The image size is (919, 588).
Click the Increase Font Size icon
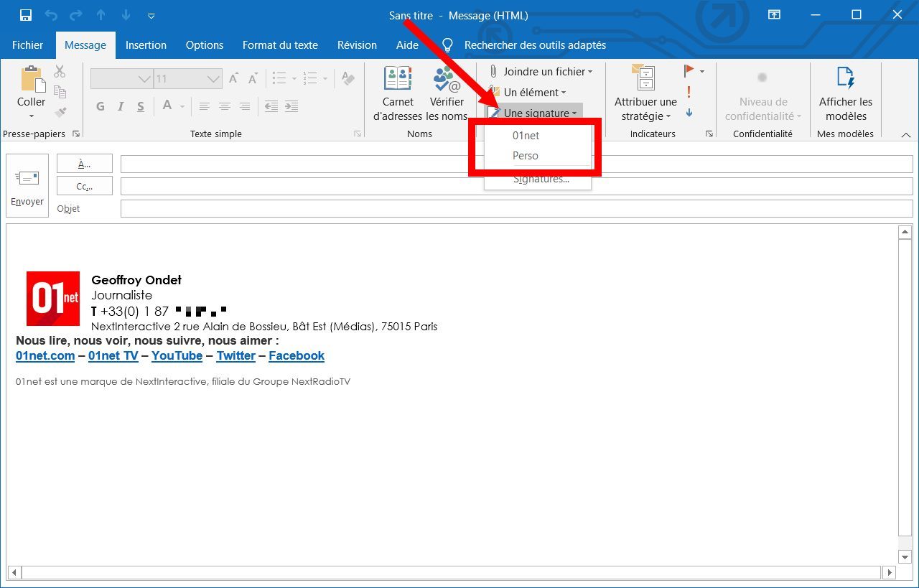[233, 79]
